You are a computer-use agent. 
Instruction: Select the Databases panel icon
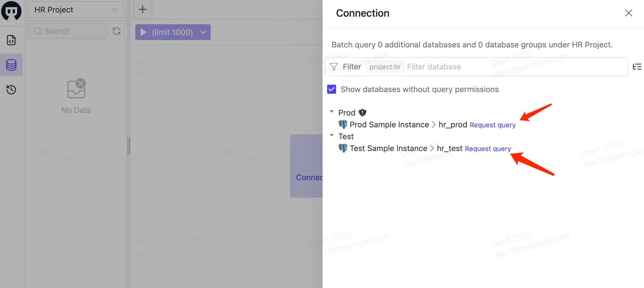pos(11,65)
